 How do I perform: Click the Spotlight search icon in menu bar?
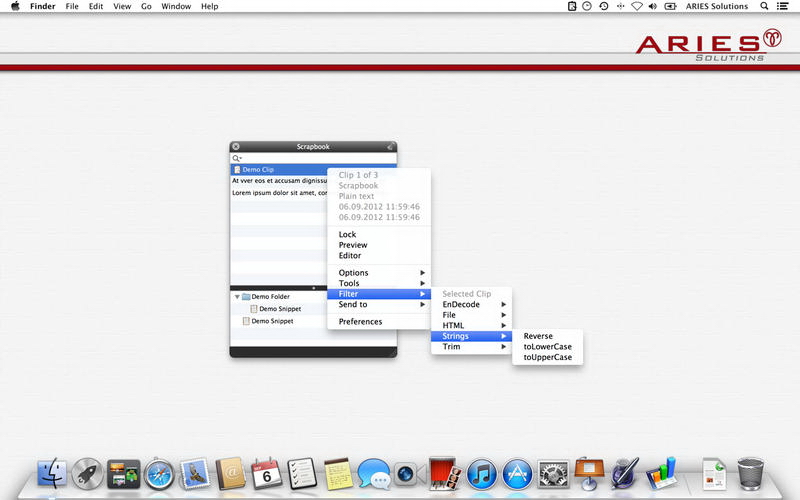point(764,6)
